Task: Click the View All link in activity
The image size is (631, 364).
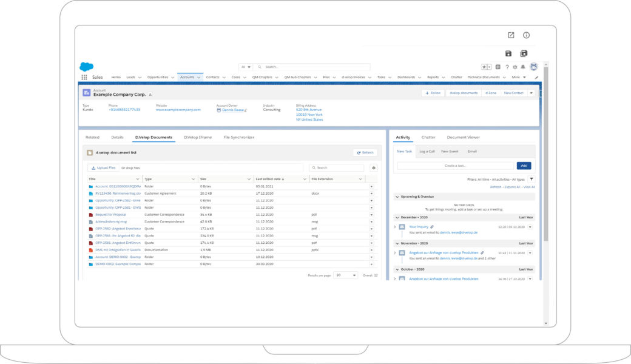Action: tap(529, 187)
